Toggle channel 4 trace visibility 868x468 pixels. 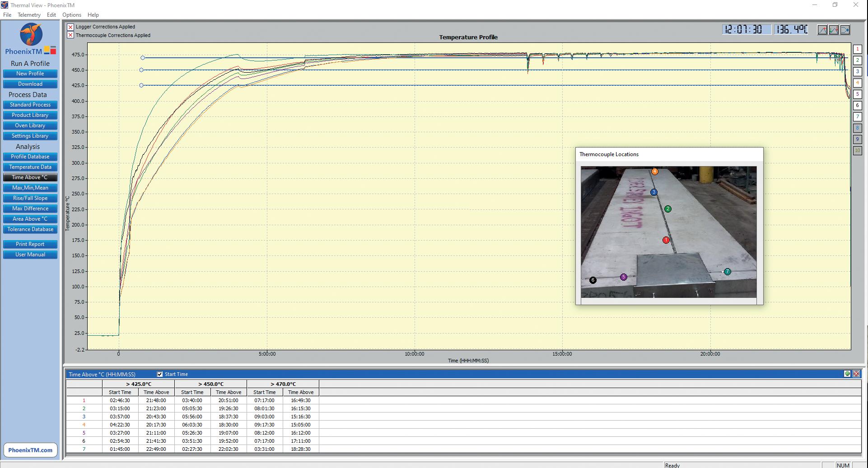(x=857, y=83)
